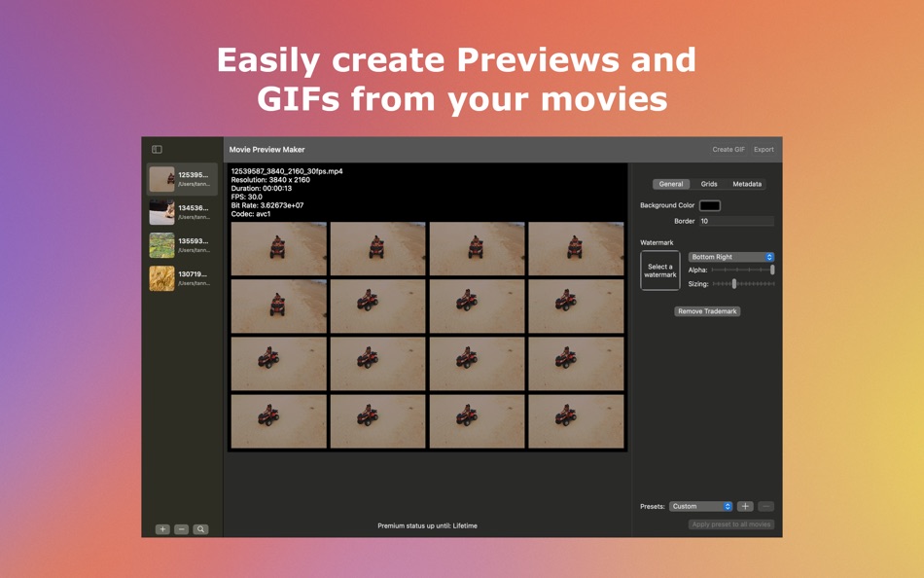Save a new preset using the plus icon
The image size is (924, 578).
click(745, 506)
